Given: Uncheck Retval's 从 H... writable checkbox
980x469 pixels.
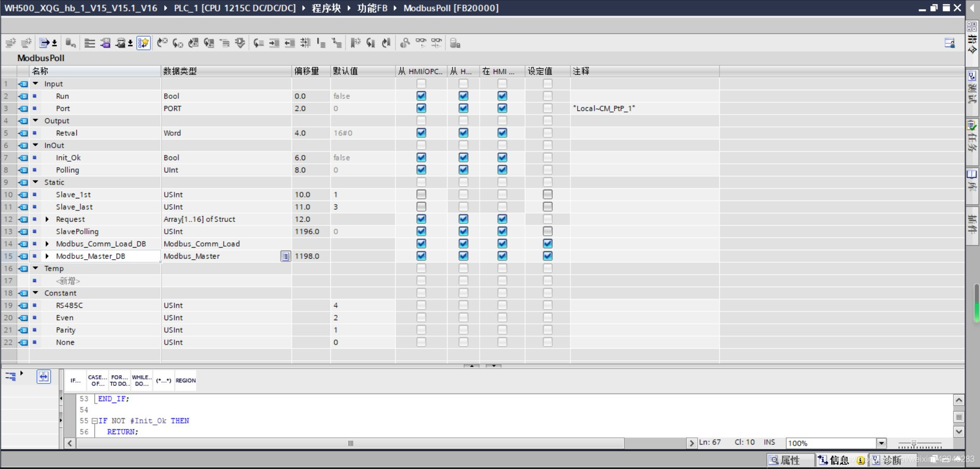Looking at the screenshot, I should [x=464, y=133].
